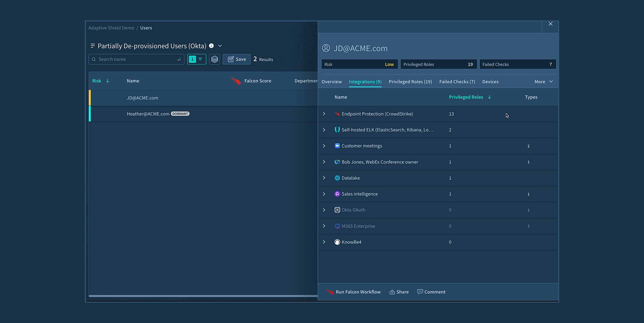Viewport: 644px width, 323px height.
Task: Expand the Okta OAuth integration row
Action: pyautogui.click(x=324, y=210)
